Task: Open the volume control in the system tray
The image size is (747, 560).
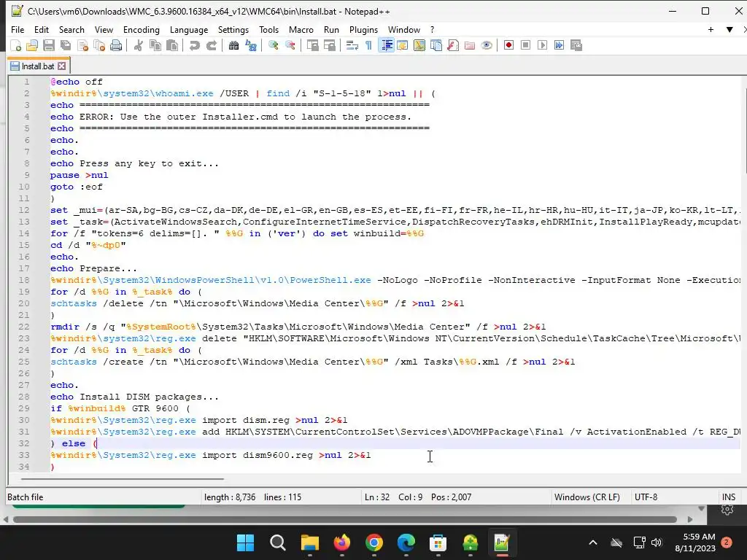Action: [x=657, y=542]
